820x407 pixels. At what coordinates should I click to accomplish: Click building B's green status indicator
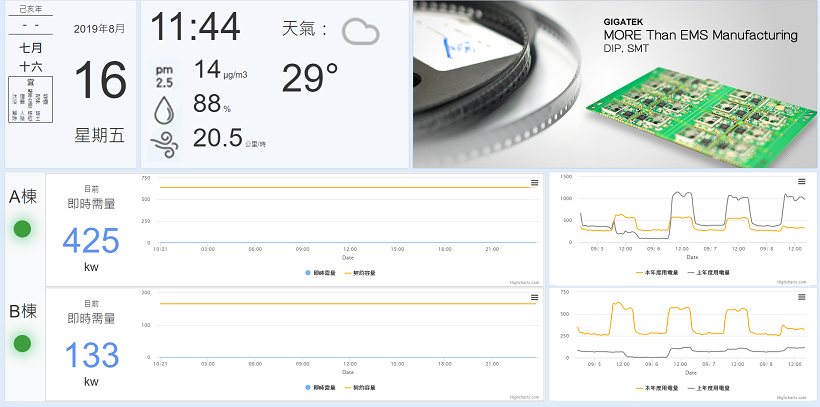tap(22, 344)
